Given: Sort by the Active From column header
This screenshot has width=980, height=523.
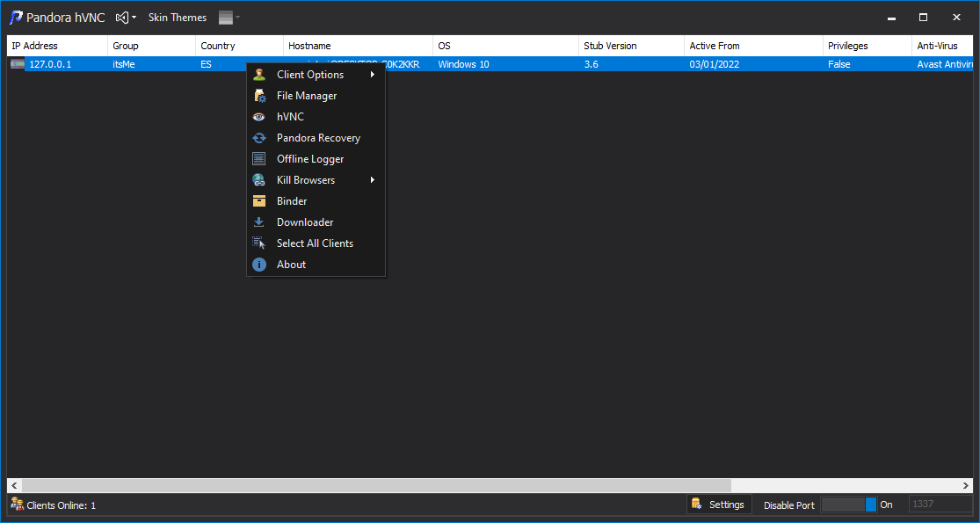Looking at the screenshot, I should click(754, 46).
